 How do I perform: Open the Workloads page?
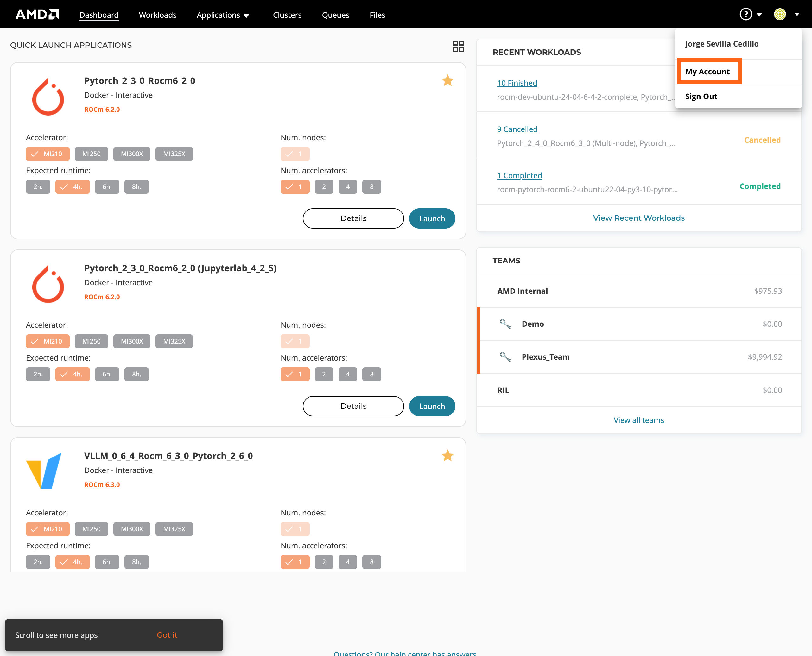(158, 15)
